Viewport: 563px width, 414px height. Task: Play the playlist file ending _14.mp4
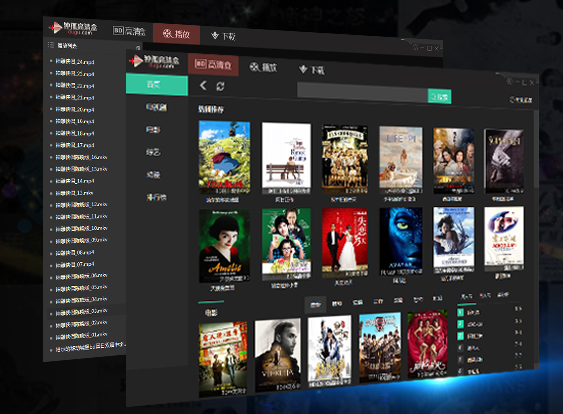pyautogui.click(x=75, y=181)
